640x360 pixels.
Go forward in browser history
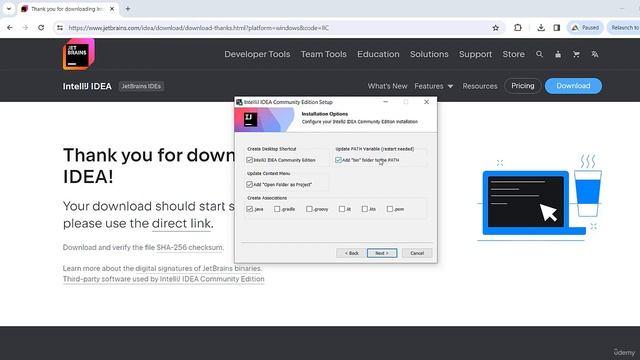click(25, 28)
